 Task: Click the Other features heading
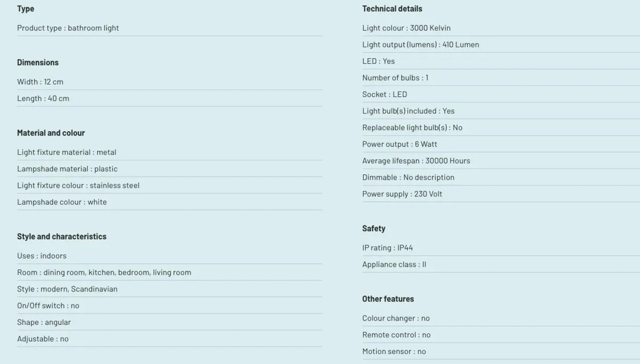[x=388, y=299]
